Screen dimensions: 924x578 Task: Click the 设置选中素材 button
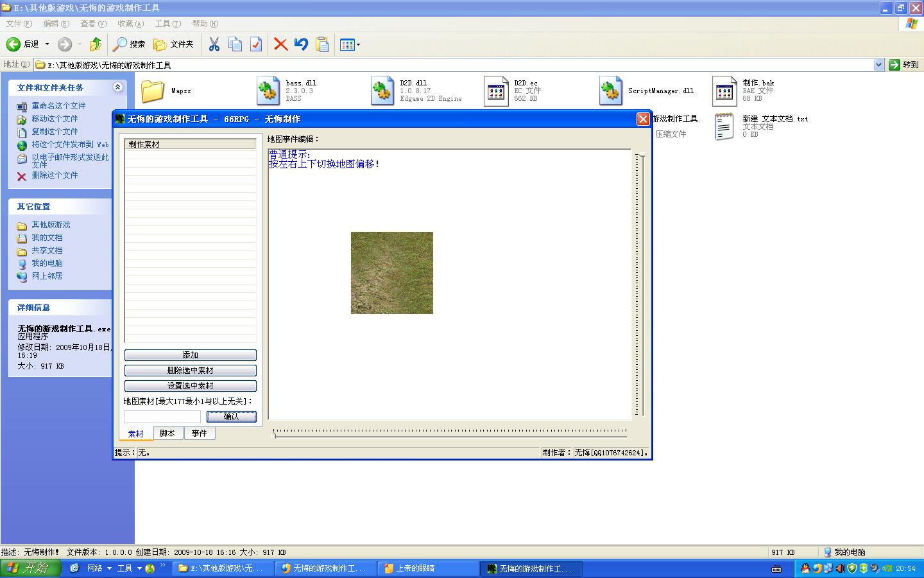point(191,386)
